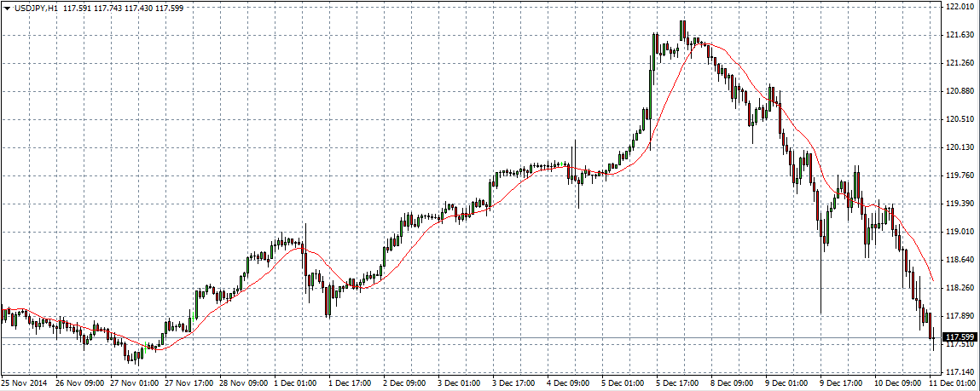Click the 25 Nov 2014 date label

(x=24, y=383)
